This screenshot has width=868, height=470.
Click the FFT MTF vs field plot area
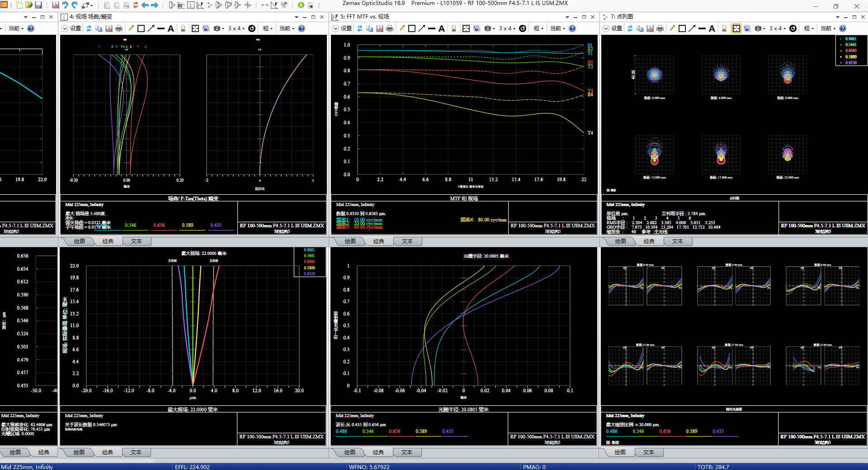pos(471,109)
